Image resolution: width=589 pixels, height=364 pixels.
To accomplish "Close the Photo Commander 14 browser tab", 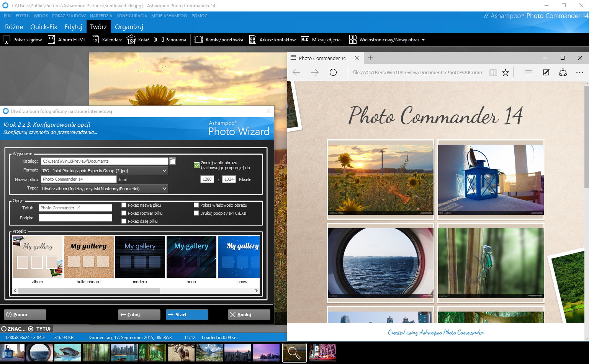I will (x=357, y=58).
